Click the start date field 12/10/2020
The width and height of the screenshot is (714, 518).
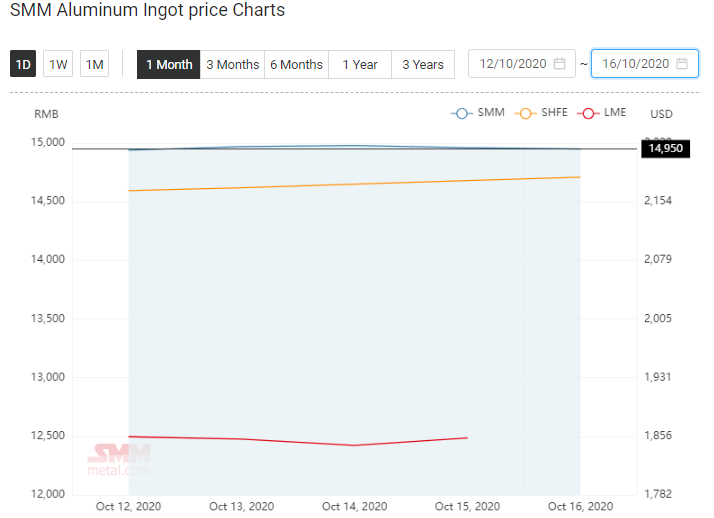522,64
